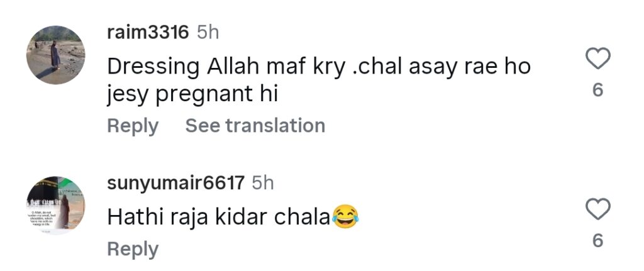
Task: Click the 5h timestamp beside raim3316
Action: click(x=208, y=33)
